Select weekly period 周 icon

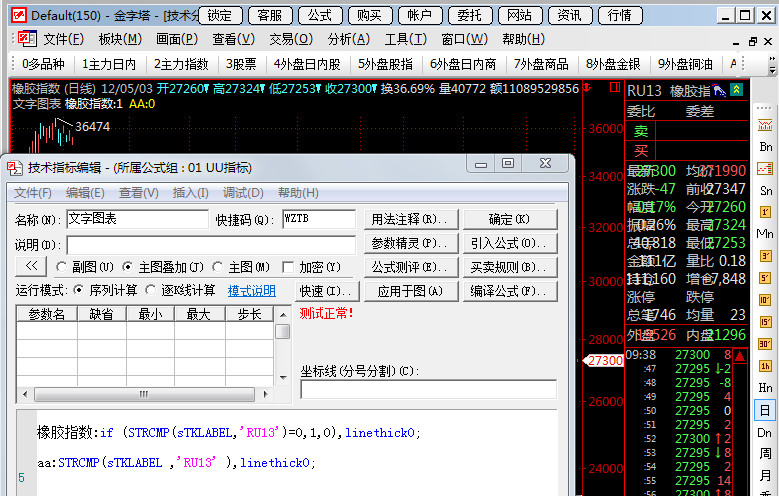point(766,455)
